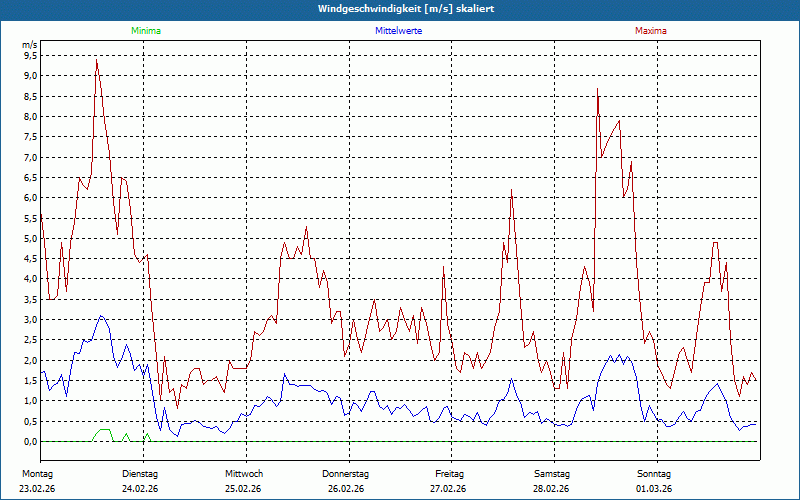Click the m/s axis unit label
Viewport: 800px width, 500px height.
(30, 45)
